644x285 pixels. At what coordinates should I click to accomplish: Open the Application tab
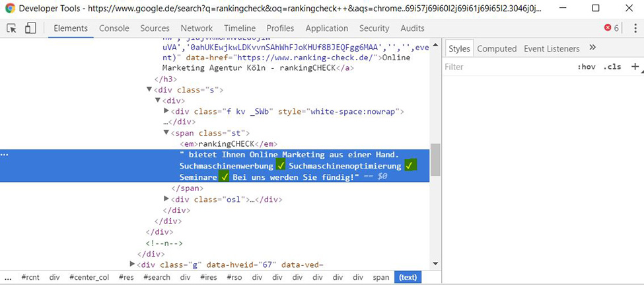(327, 28)
